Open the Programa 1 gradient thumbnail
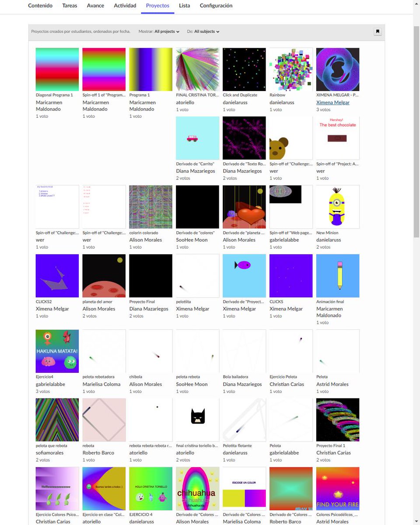The width and height of the screenshot is (420, 525). coord(151,70)
